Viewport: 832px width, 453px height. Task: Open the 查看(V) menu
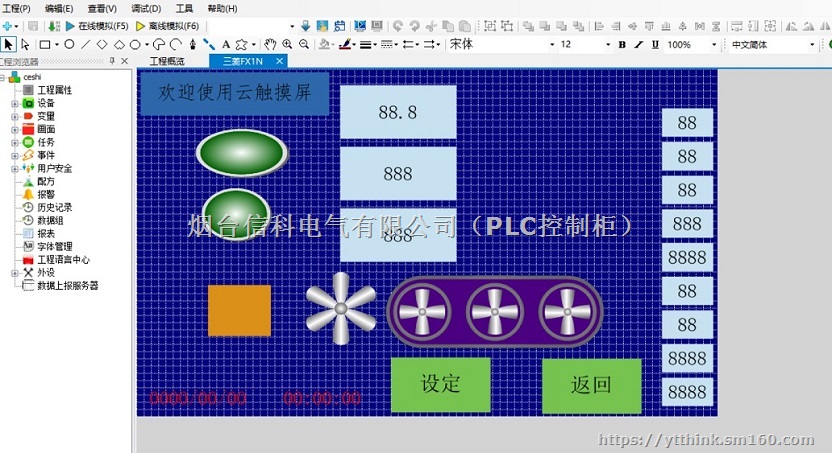pyautogui.click(x=102, y=8)
